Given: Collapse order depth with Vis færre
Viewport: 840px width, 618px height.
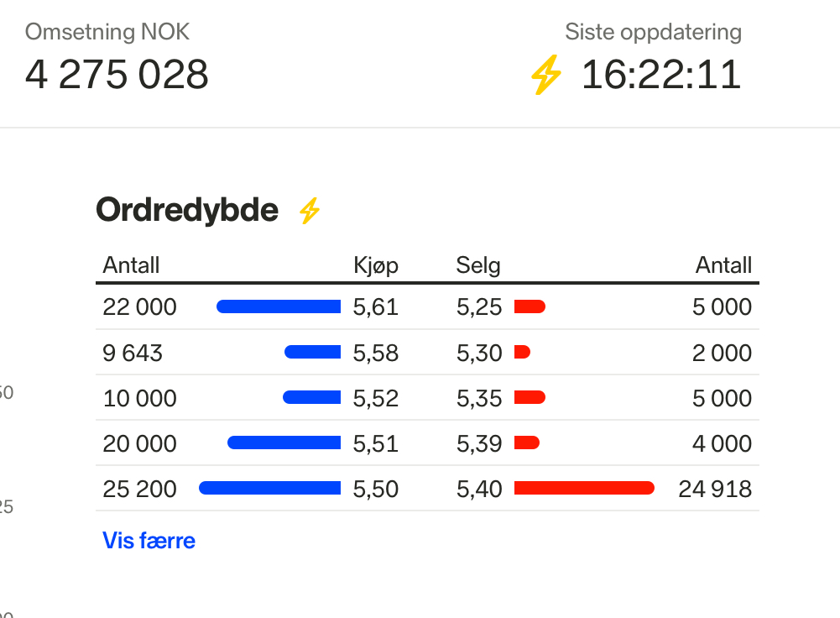Looking at the screenshot, I should 149,541.
